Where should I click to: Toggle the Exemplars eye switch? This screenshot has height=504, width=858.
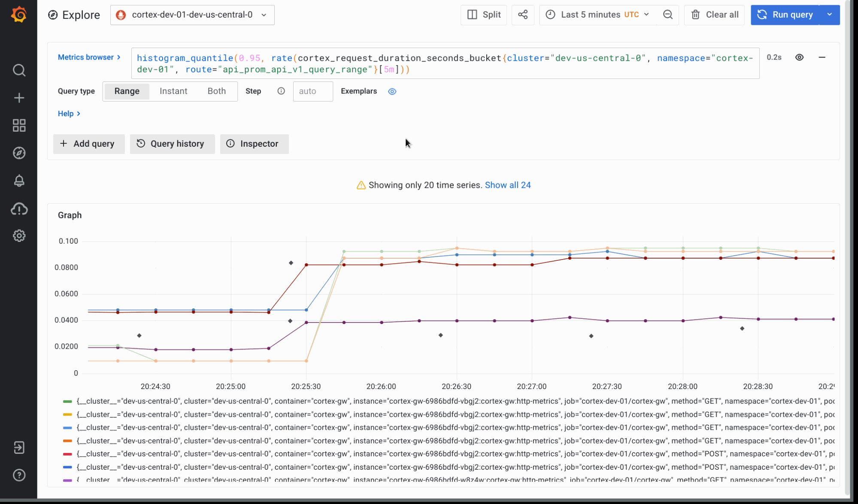[x=392, y=91]
